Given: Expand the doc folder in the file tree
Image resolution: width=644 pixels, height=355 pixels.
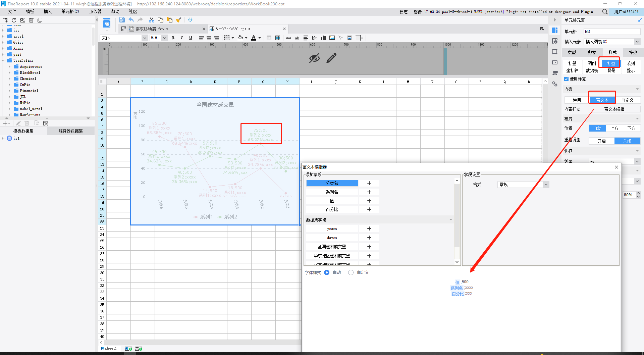Looking at the screenshot, I should tap(3, 30).
